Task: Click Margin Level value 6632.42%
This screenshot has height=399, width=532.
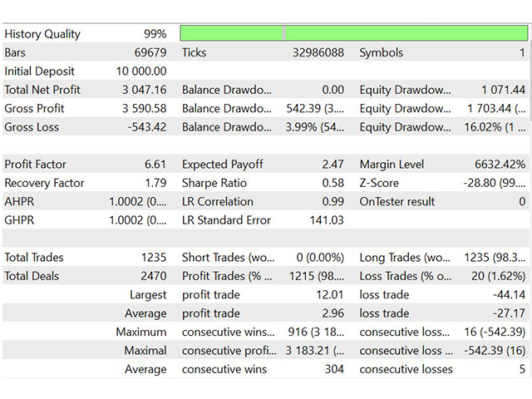Action: 500,165
